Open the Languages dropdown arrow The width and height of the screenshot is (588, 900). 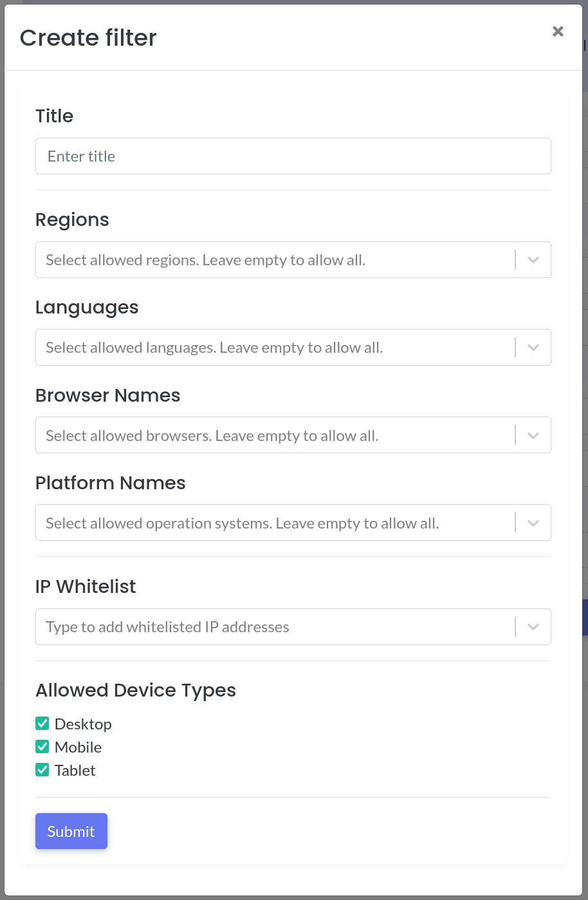533,348
